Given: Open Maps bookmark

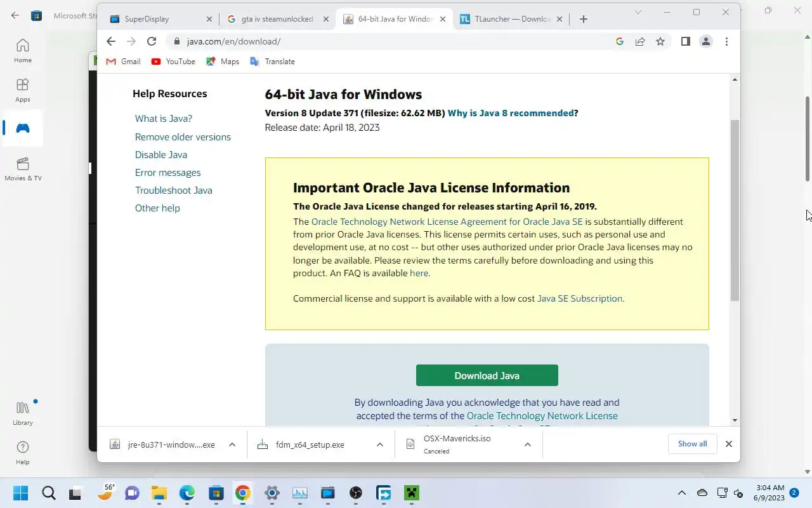Looking at the screenshot, I should coord(223,62).
